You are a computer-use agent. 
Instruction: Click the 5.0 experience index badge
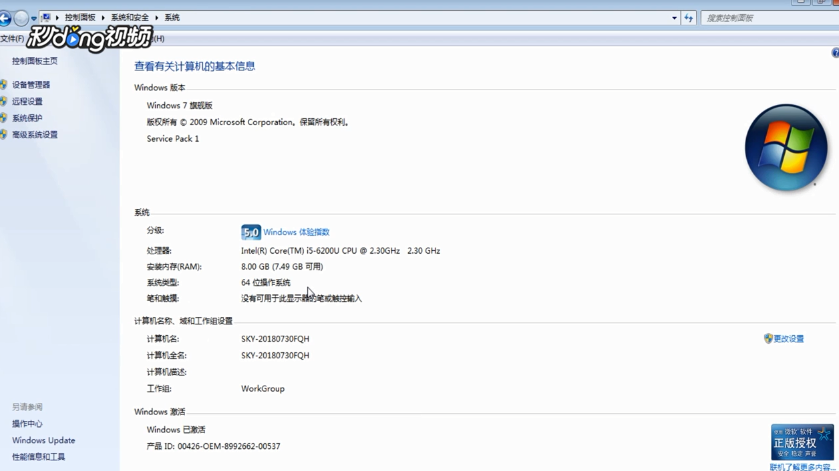coord(251,232)
